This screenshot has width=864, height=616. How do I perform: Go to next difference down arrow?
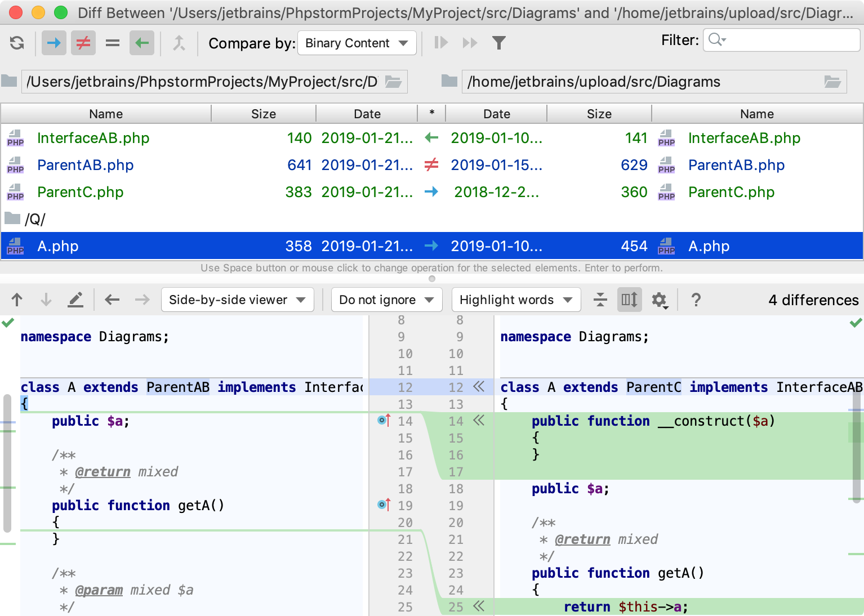point(46,300)
